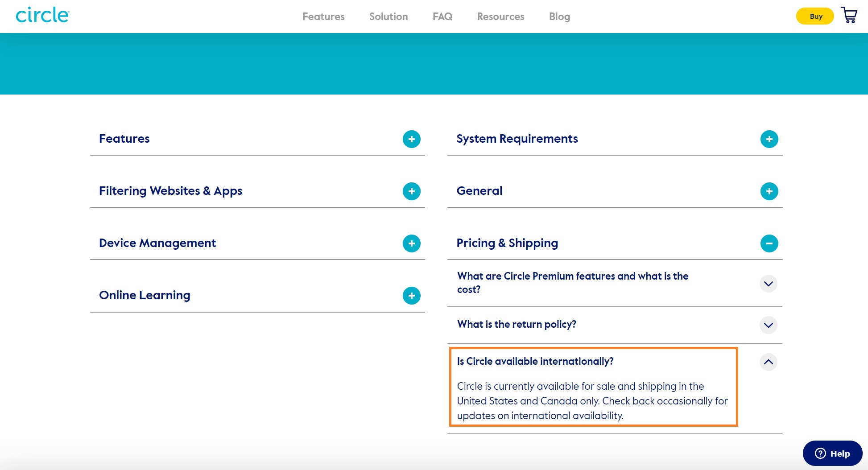Expand the General section plus icon
This screenshot has width=868, height=470.
769,191
